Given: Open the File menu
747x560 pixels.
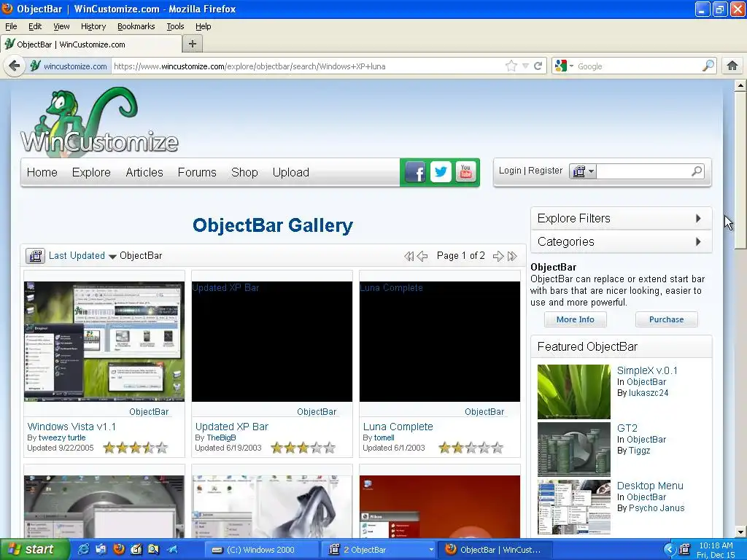Looking at the screenshot, I should coord(11,26).
